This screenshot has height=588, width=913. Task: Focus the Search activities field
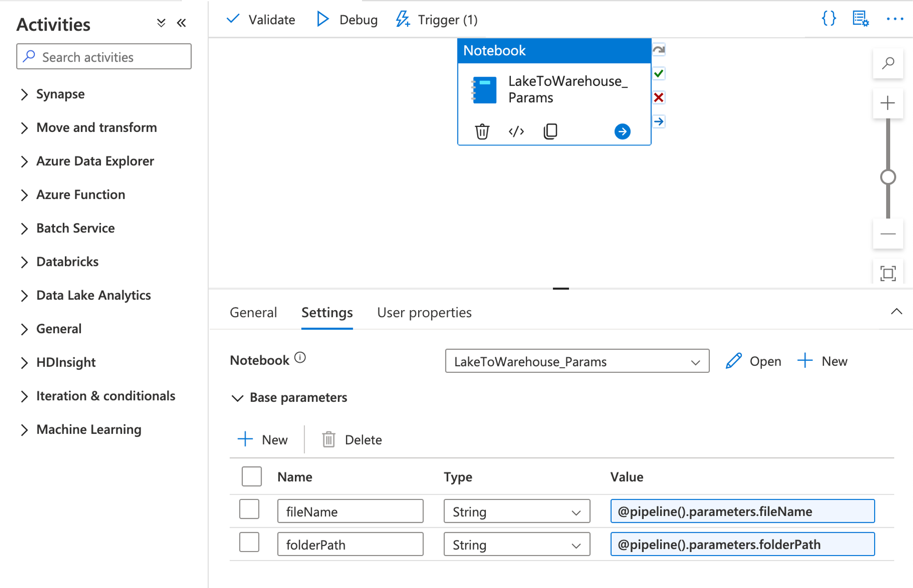[104, 57]
